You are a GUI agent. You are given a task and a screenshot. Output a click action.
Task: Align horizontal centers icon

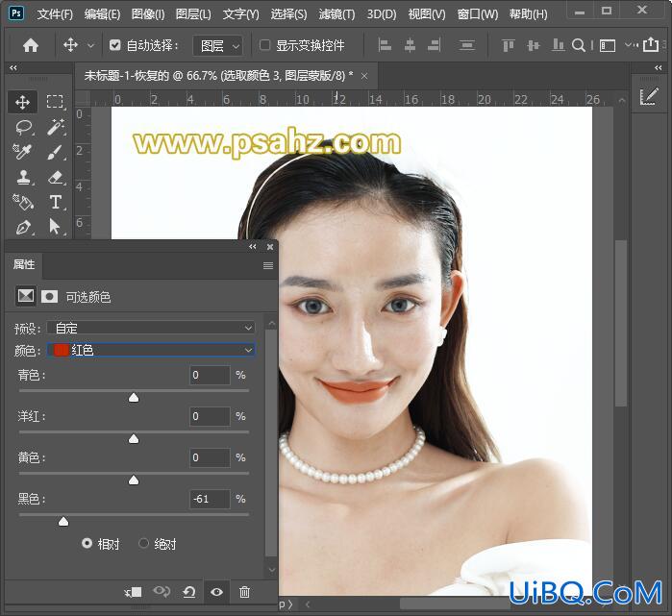point(410,45)
